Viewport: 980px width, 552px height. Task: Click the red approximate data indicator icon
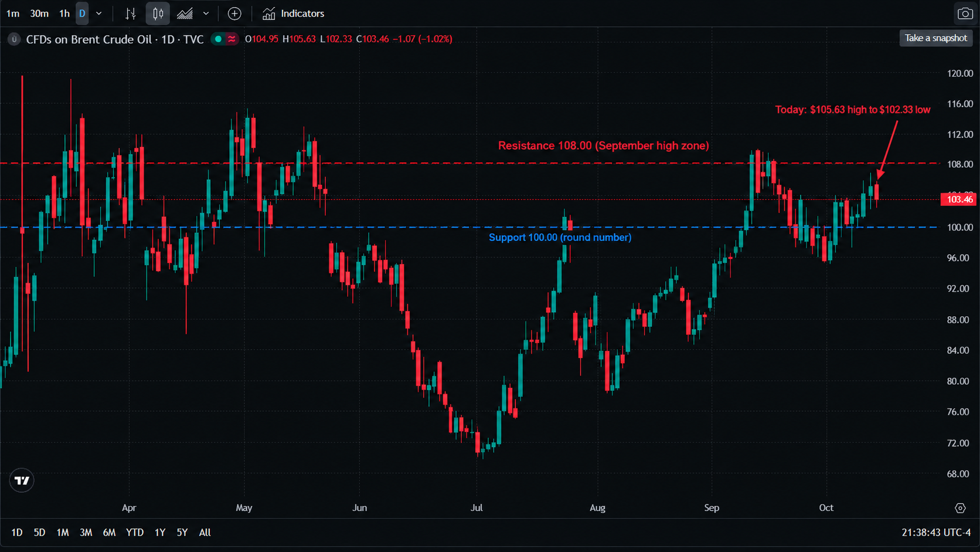232,39
